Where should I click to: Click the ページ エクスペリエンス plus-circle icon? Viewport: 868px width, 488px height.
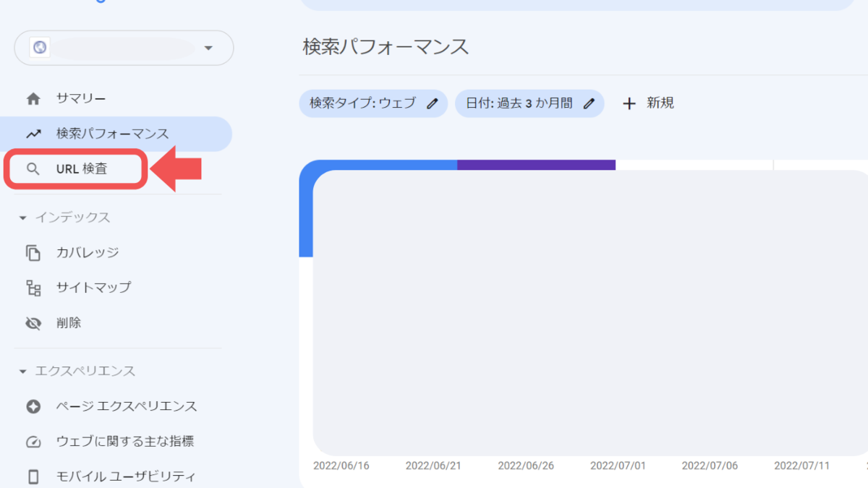click(x=33, y=407)
